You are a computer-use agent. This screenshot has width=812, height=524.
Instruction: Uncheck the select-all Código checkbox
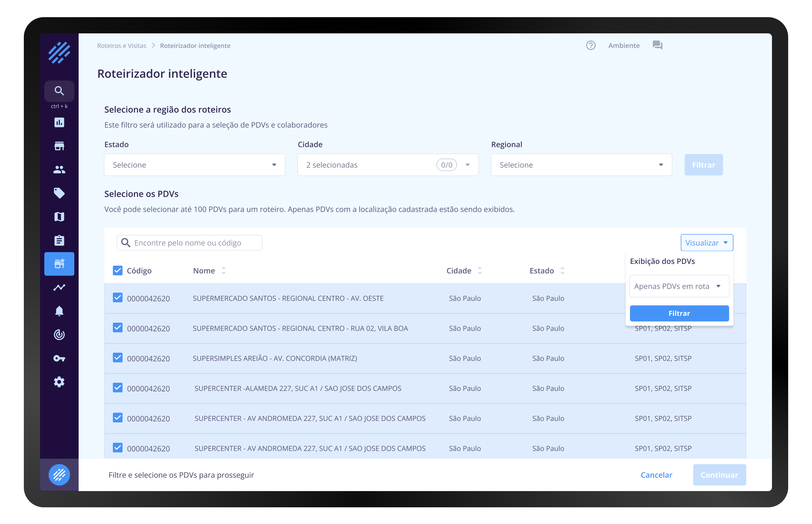[117, 271]
